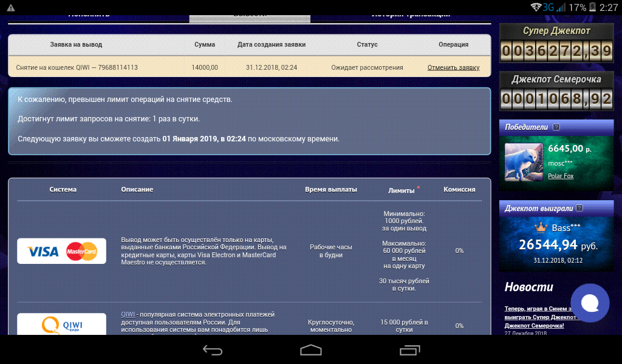Select the QIWI wallet logo
622x364 pixels.
click(61, 325)
